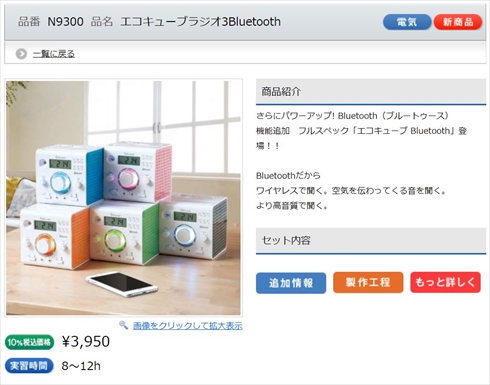Click the orange cube radio in the photo

55,237
